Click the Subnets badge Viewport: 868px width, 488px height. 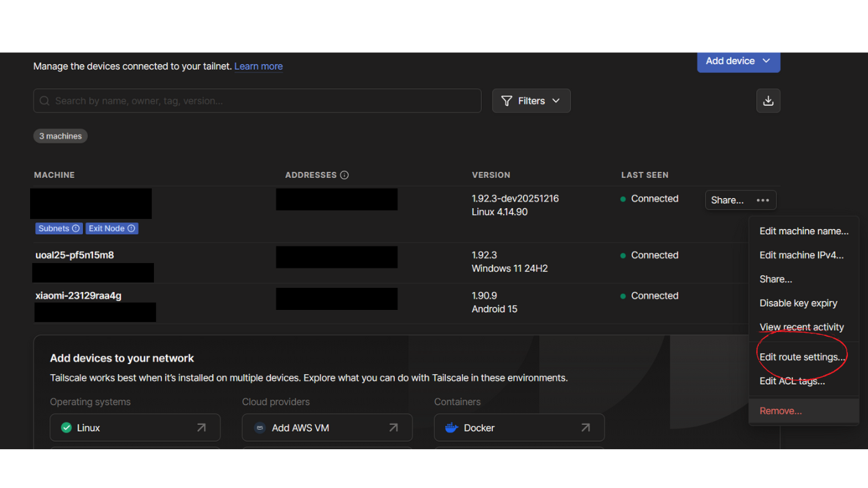tap(59, 228)
